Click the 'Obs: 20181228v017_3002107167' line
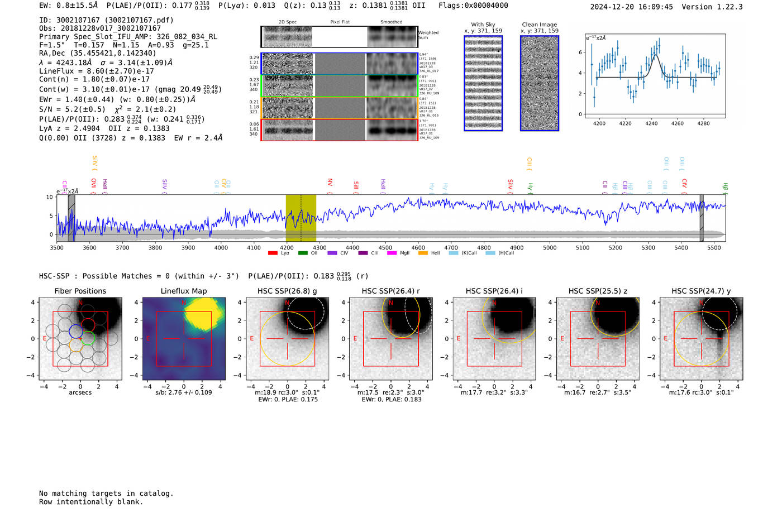Image resolution: width=782 pixels, height=532 pixels. coord(100,28)
